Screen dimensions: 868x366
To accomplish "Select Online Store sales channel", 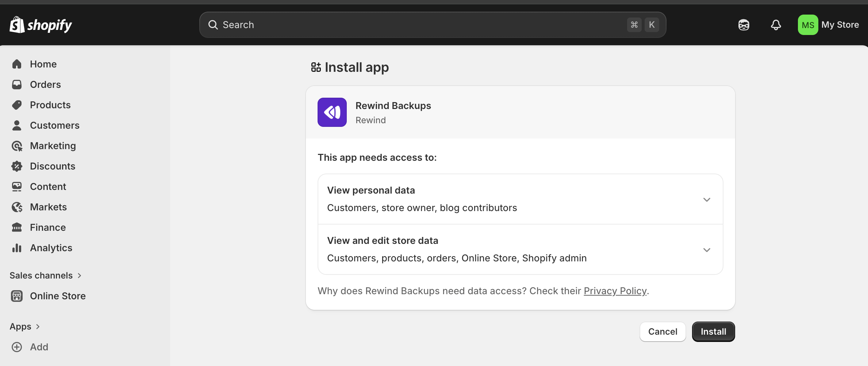I will [58, 296].
